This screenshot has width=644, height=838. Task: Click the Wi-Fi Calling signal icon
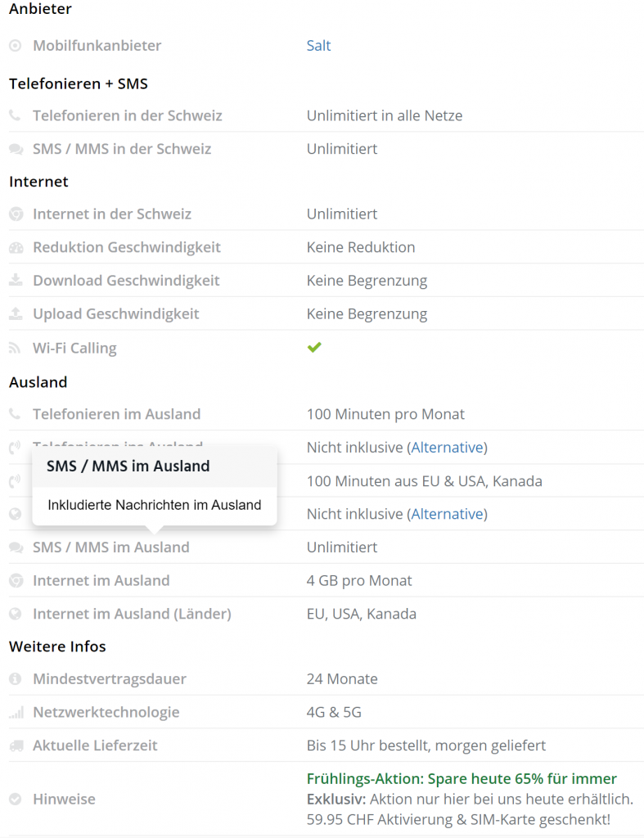[16, 349]
